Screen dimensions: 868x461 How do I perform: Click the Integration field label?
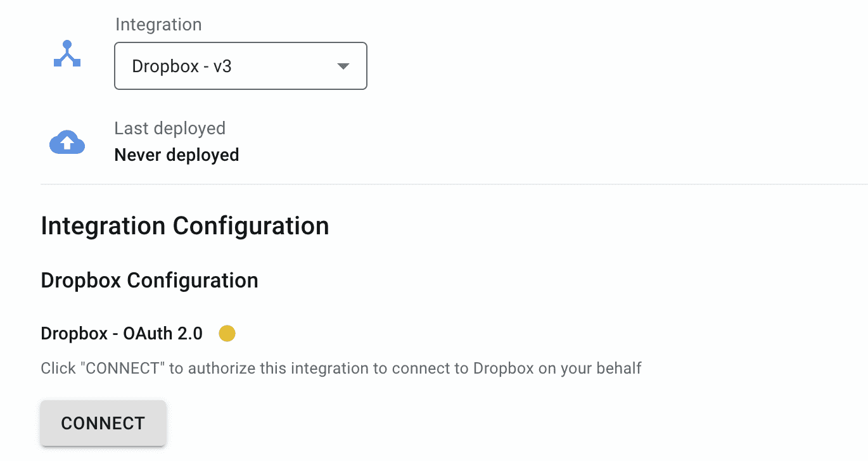pyautogui.click(x=158, y=25)
